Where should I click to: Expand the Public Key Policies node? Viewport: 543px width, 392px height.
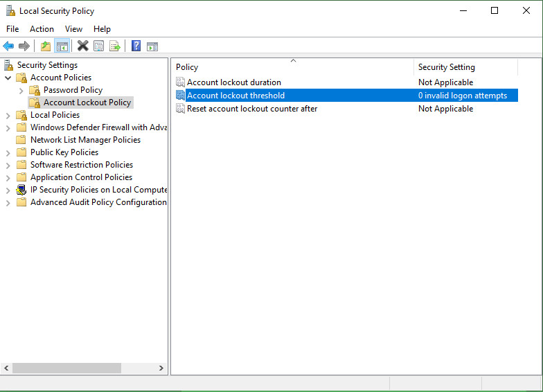pos(8,153)
